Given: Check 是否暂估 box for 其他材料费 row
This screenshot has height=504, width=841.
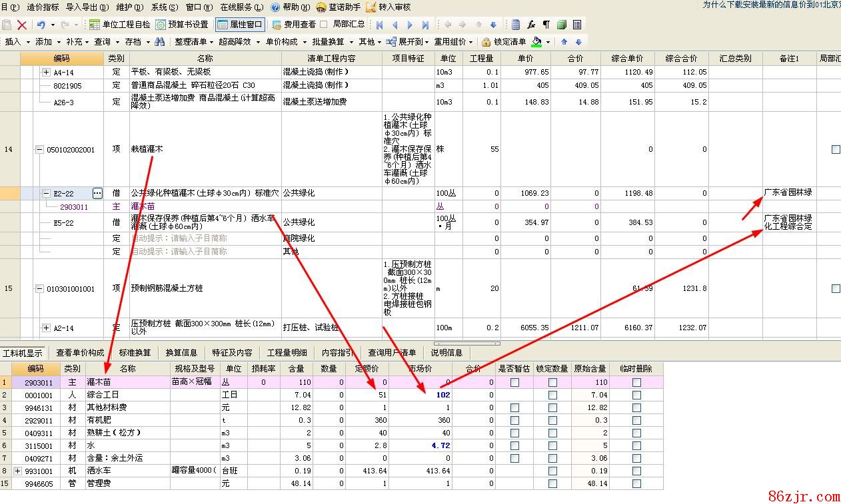Looking at the screenshot, I should click(514, 407).
